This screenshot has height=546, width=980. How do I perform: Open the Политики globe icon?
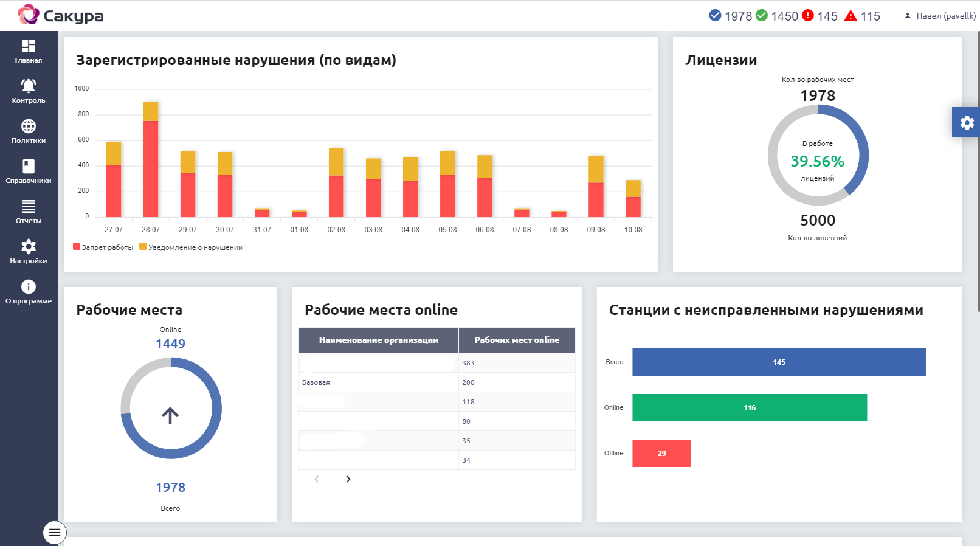coord(29,126)
